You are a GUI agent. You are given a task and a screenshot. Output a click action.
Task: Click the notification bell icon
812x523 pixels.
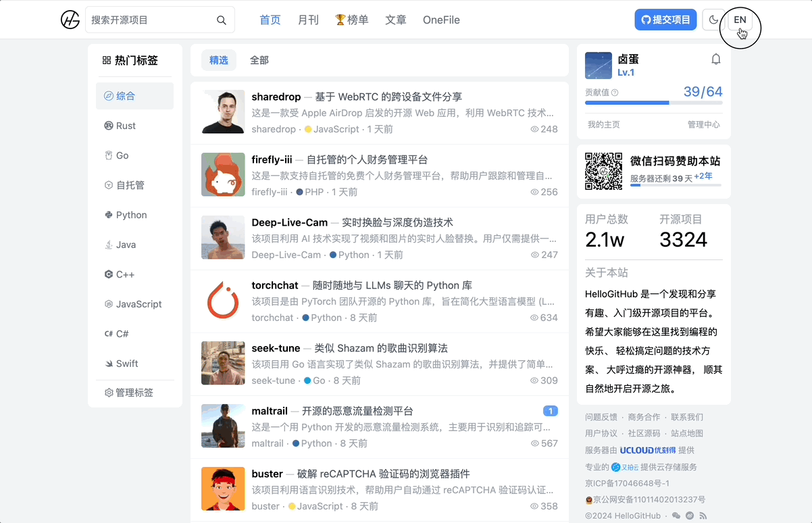[716, 59]
